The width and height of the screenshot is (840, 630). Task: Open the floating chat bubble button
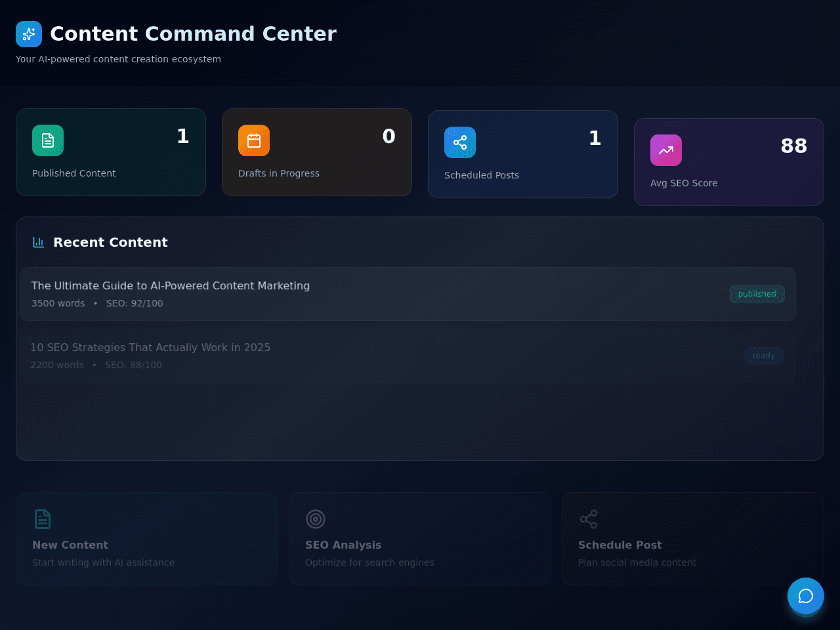point(806,596)
